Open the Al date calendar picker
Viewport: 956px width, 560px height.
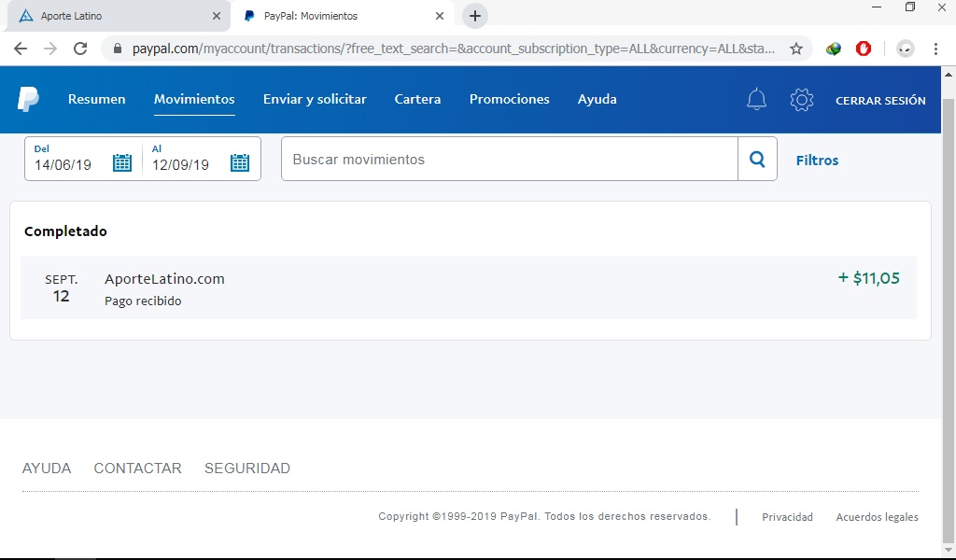(x=240, y=162)
